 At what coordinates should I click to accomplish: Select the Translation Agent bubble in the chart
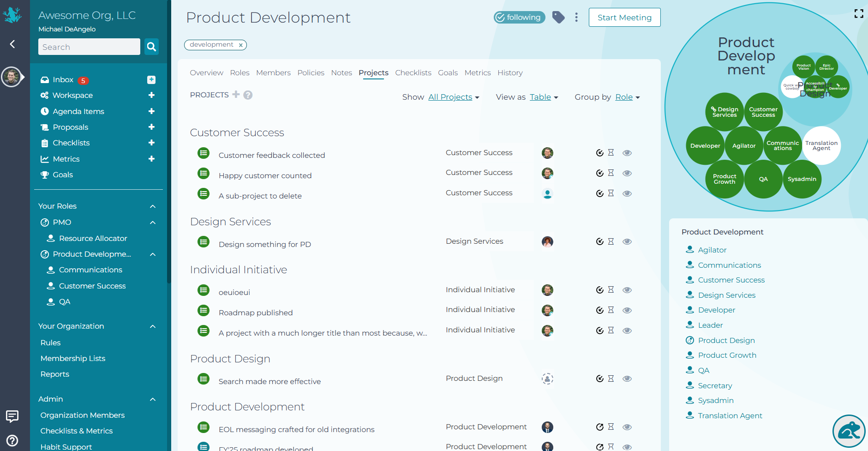[x=821, y=145]
